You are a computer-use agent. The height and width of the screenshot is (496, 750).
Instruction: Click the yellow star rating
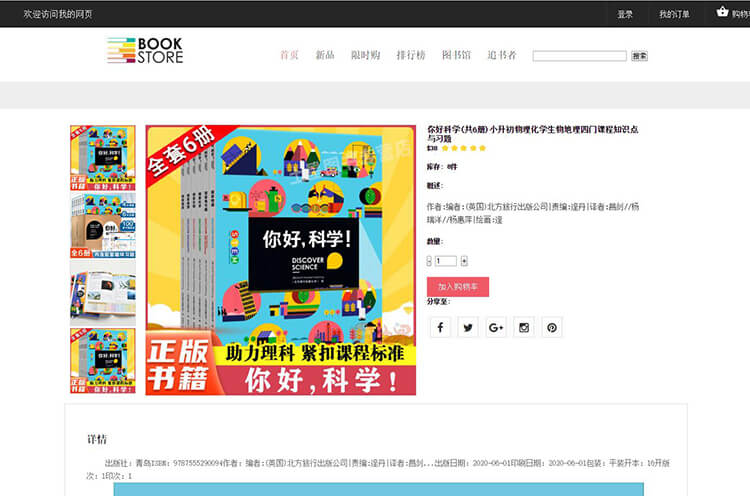(x=464, y=148)
